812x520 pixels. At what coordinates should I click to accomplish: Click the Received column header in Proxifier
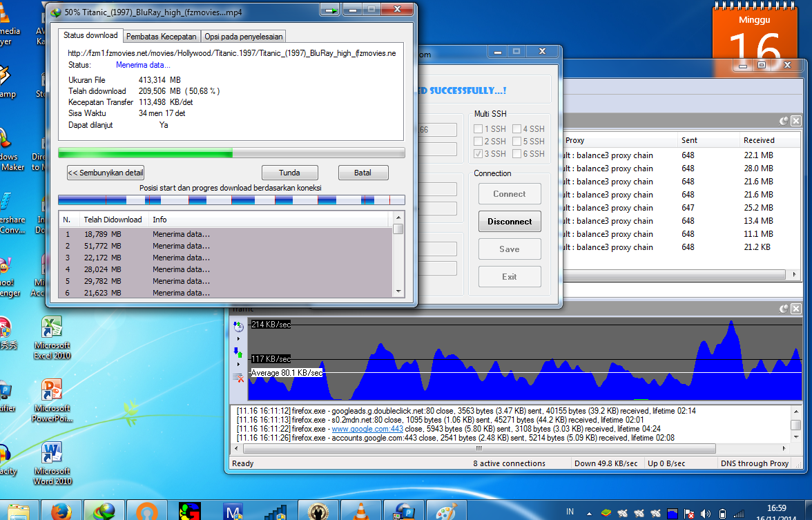click(x=770, y=140)
